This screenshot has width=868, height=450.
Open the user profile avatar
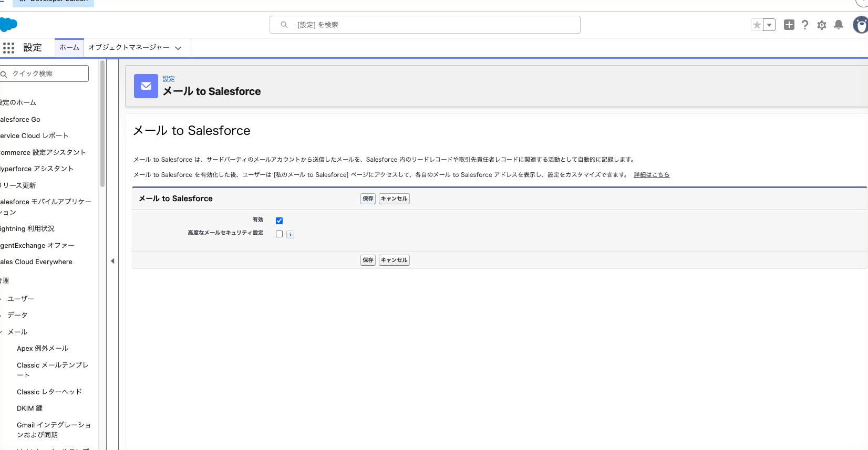coord(861,25)
